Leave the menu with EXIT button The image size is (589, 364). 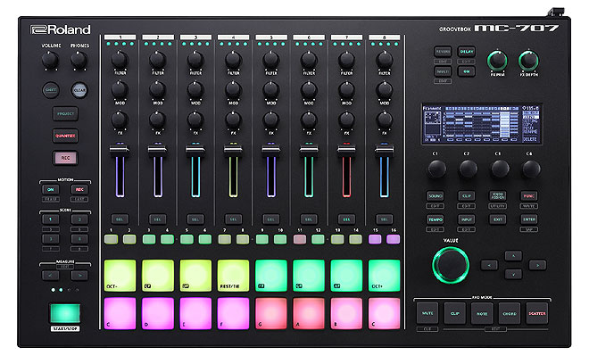click(498, 219)
